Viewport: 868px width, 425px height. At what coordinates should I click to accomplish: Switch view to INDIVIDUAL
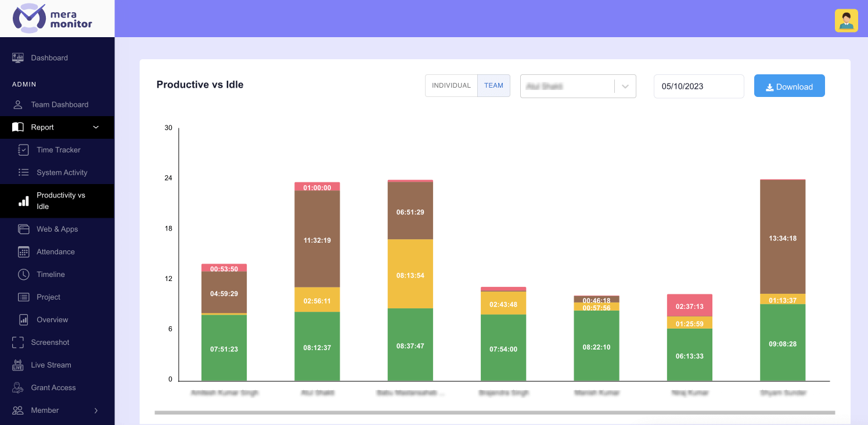click(451, 85)
